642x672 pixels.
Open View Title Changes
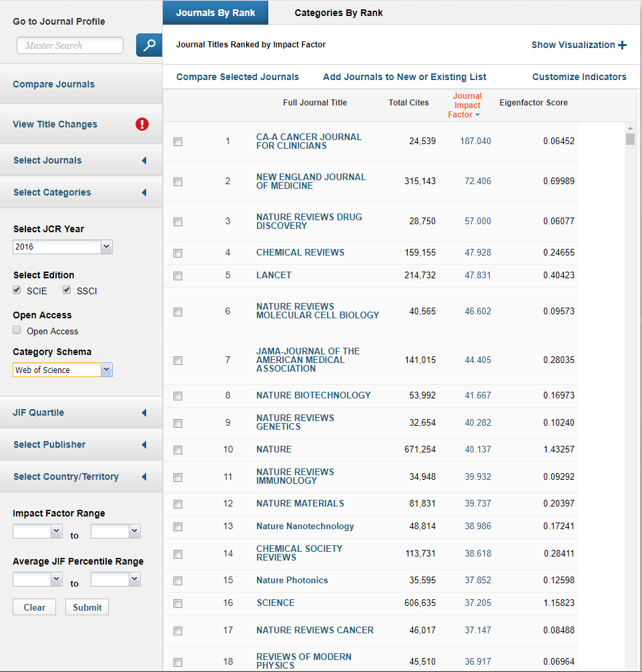(55, 124)
